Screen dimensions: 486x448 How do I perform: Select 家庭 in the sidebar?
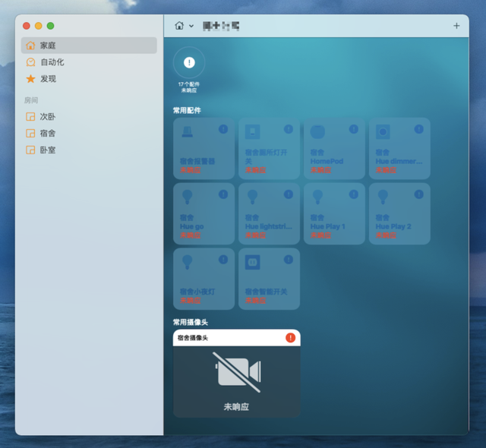point(89,46)
